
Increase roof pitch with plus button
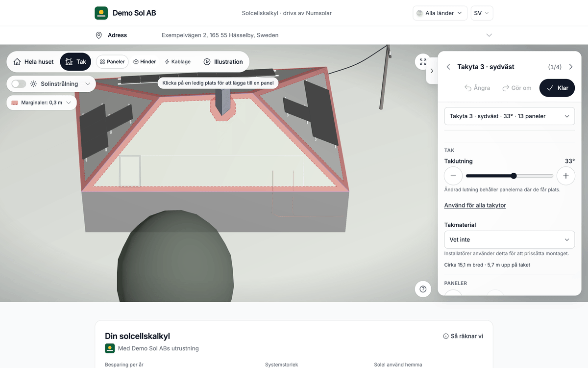coord(566,176)
